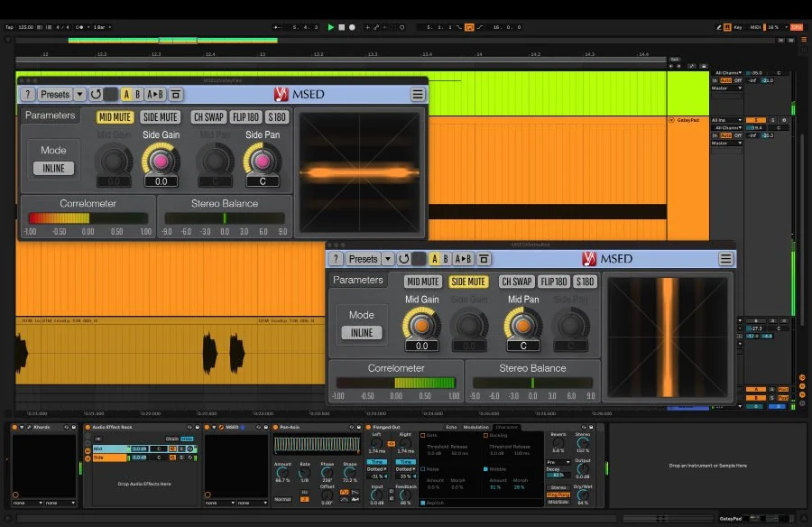Toggle CH SWAP in the lower MSED
Screen dimensions: 812x527
[516, 282]
